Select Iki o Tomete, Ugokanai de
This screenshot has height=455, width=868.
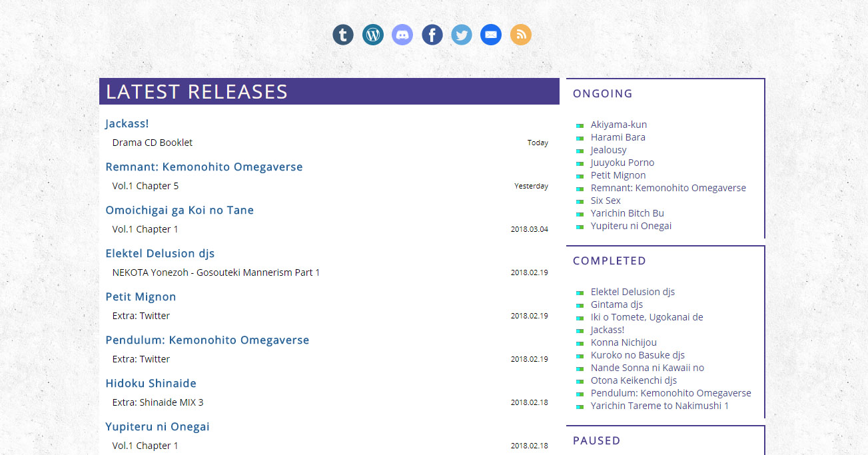coord(647,317)
